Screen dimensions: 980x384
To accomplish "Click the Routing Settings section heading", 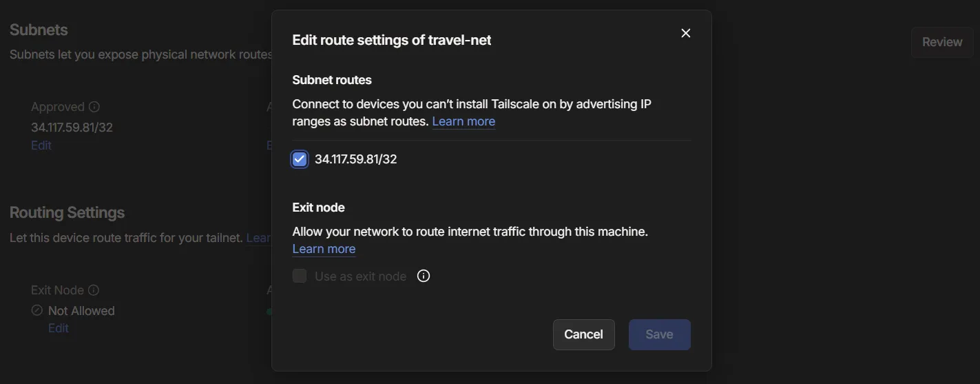I will coord(67,212).
